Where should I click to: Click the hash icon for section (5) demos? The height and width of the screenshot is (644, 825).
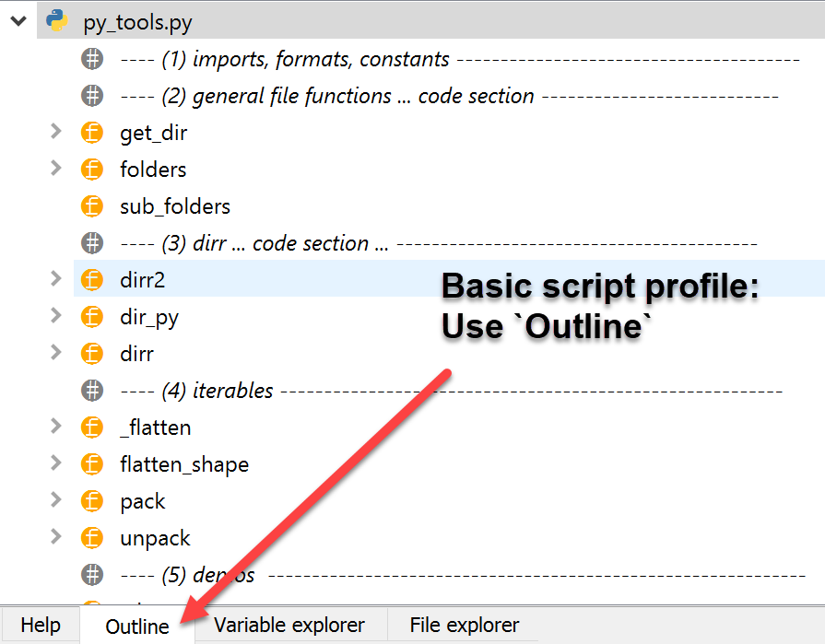(92, 574)
